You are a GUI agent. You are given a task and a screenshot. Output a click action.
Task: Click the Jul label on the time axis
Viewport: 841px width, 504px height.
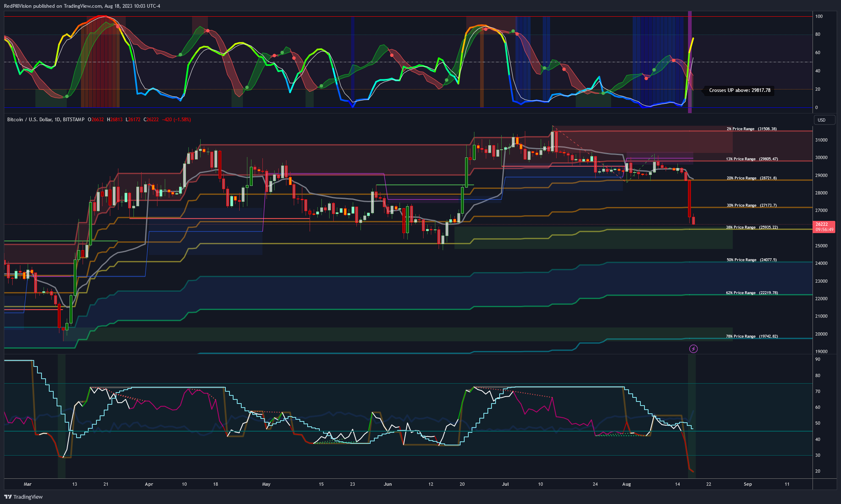pyautogui.click(x=505, y=484)
